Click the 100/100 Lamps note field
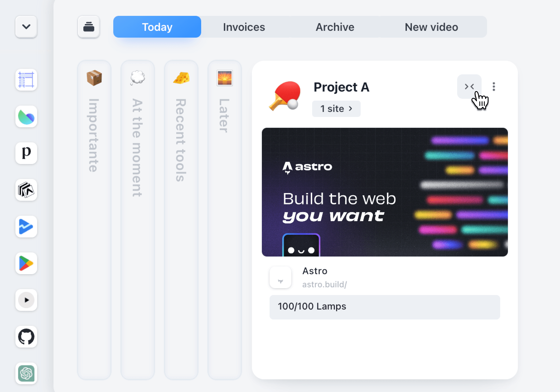The image size is (560, 392). (385, 307)
